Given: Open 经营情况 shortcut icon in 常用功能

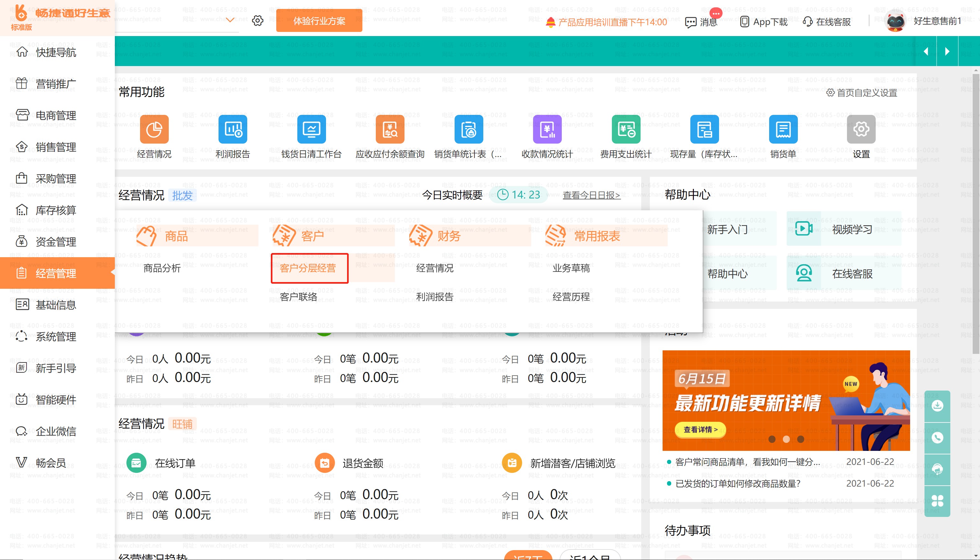Looking at the screenshot, I should pyautogui.click(x=154, y=129).
